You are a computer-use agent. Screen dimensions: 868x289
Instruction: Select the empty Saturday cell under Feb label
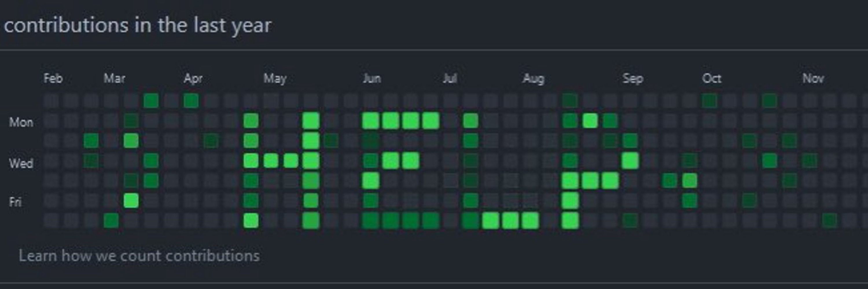pos(51,221)
